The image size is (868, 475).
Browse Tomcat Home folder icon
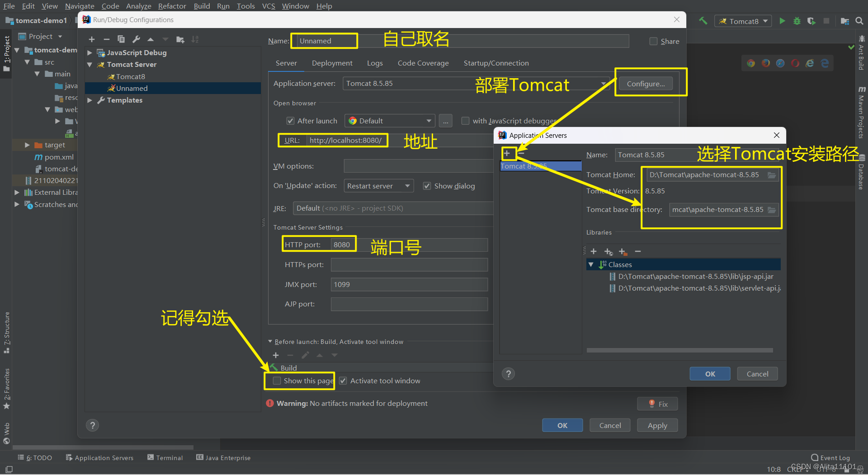point(772,175)
